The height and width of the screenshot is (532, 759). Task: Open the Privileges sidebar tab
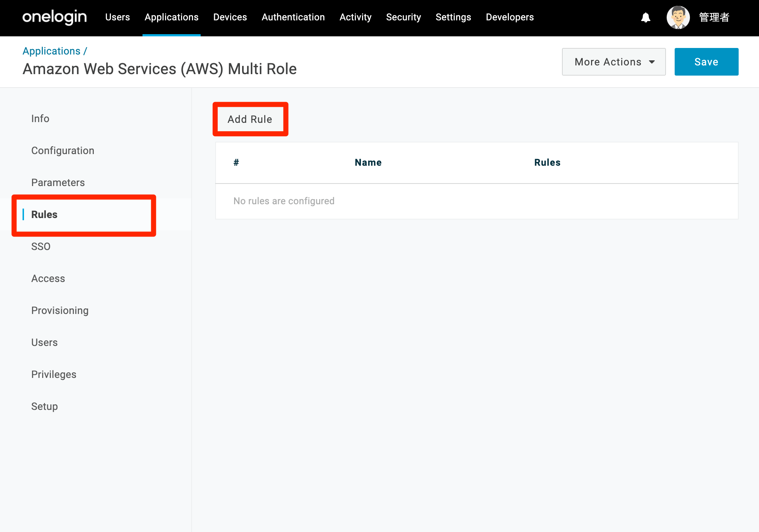[54, 374]
